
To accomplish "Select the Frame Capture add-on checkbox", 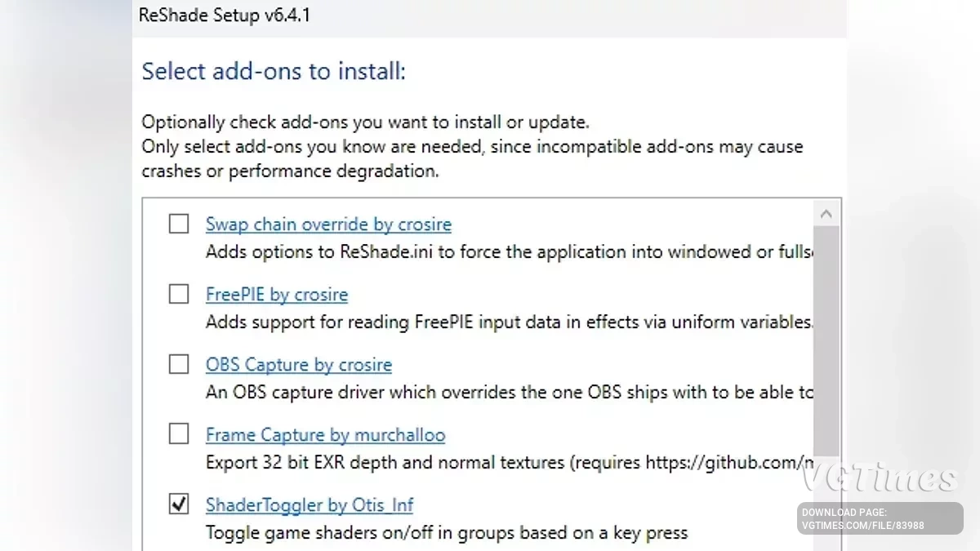I will (179, 434).
